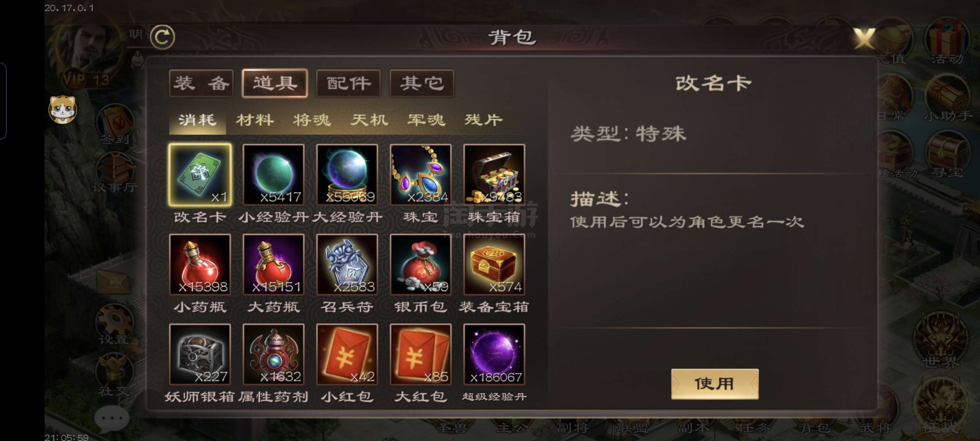This screenshot has width=980, height=441.
Task: Switch to the 配件 accessories tab
Action: [348, 83]
